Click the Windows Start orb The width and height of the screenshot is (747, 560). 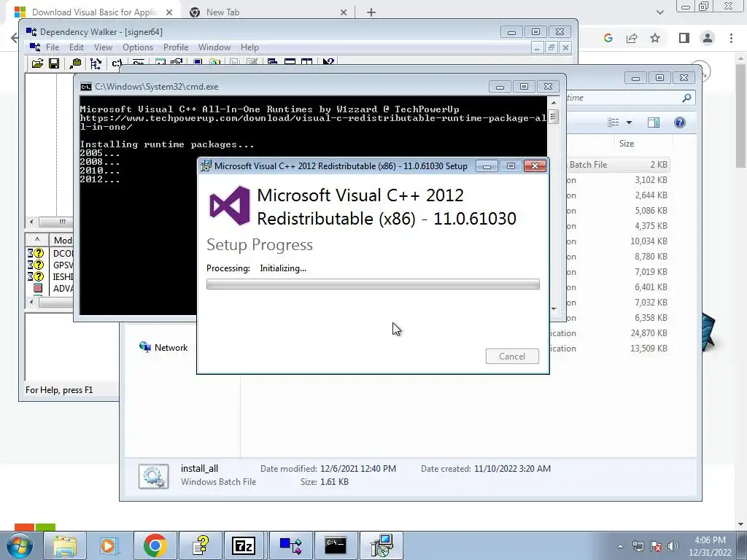coord(20,545)
